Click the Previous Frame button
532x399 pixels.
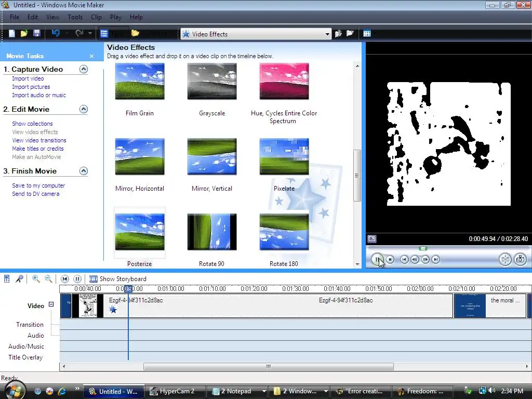coord(415,260)
